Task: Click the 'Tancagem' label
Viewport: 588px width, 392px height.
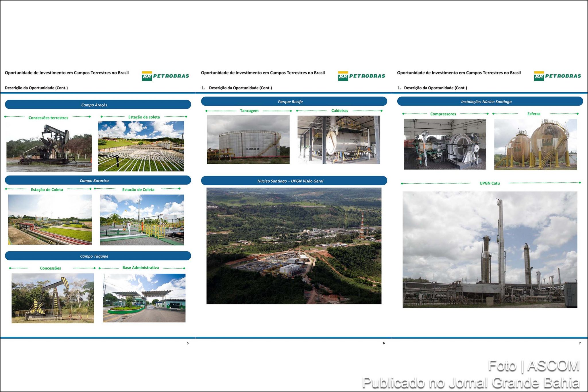Action: pos(249,111)
